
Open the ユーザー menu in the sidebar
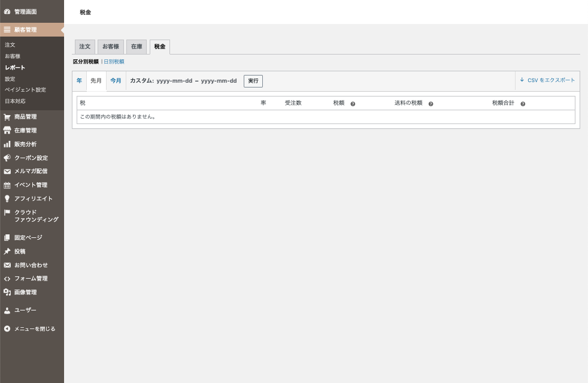(25, 310)
